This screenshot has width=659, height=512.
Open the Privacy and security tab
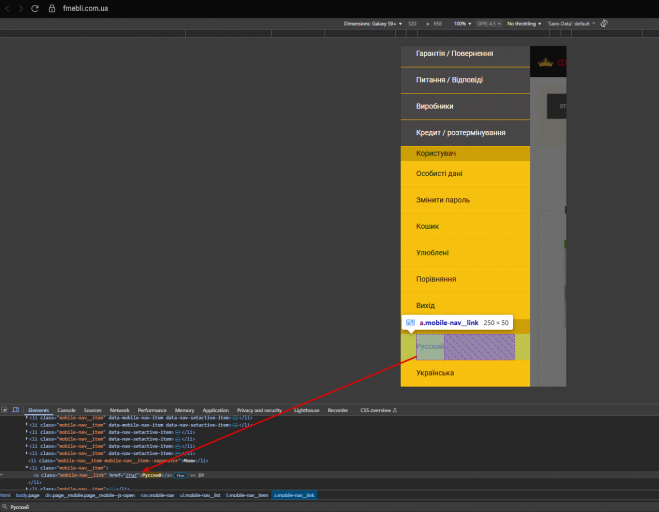click(259, 410)
